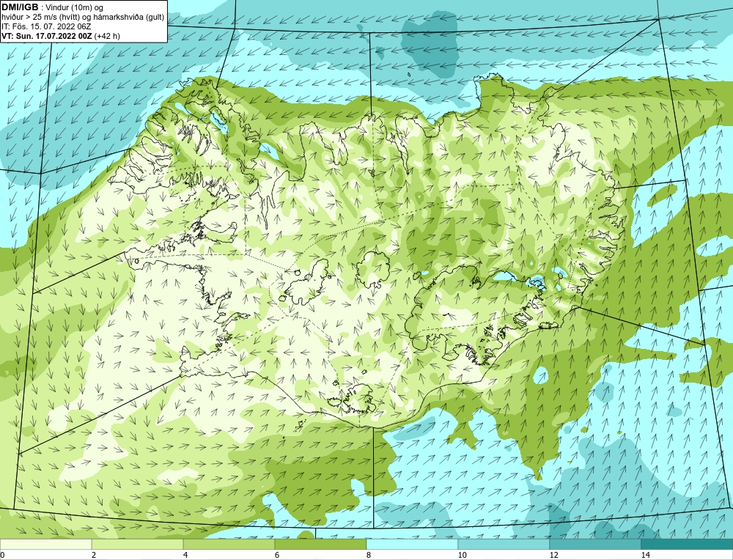Click the 6–8 m/s olive green legend swatch
This screenshot has width=733, height=560.
pos(321,545)
